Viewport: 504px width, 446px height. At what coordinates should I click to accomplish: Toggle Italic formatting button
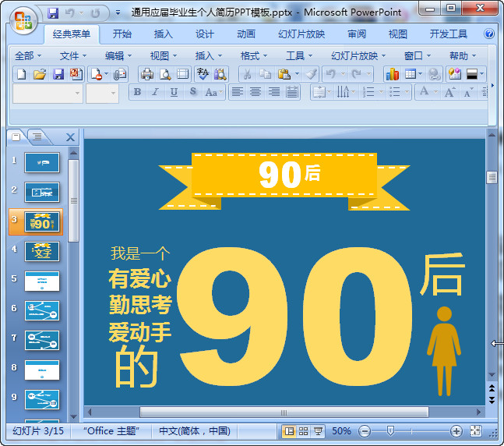click(x=156, y=92)
